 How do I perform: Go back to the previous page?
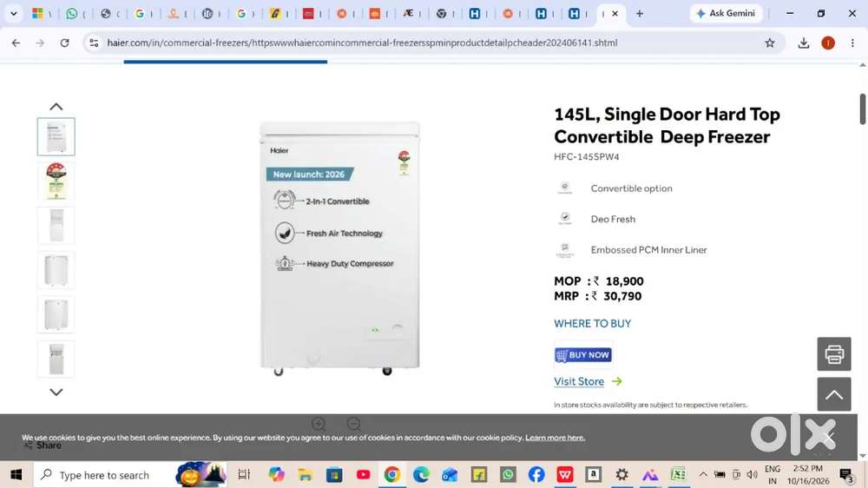click(16, 43)
